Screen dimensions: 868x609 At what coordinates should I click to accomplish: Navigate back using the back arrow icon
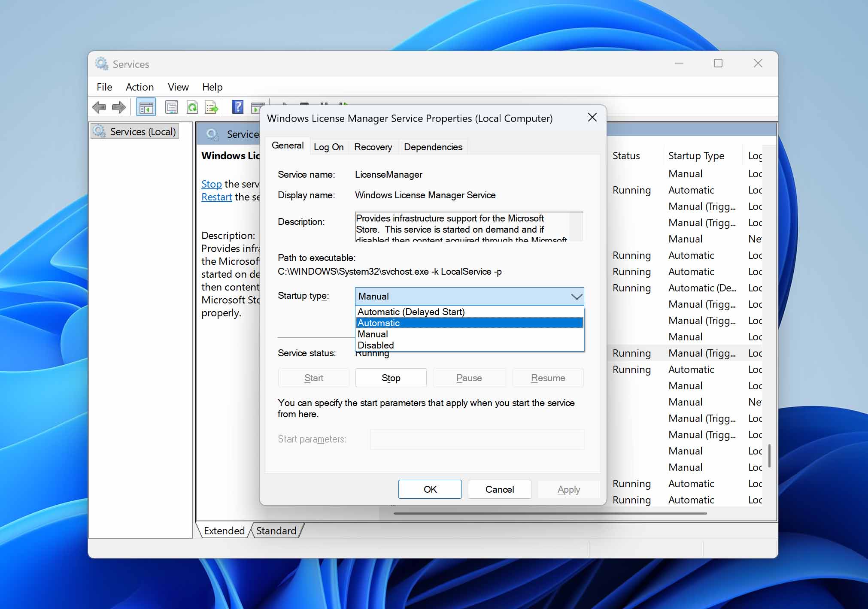100,107
